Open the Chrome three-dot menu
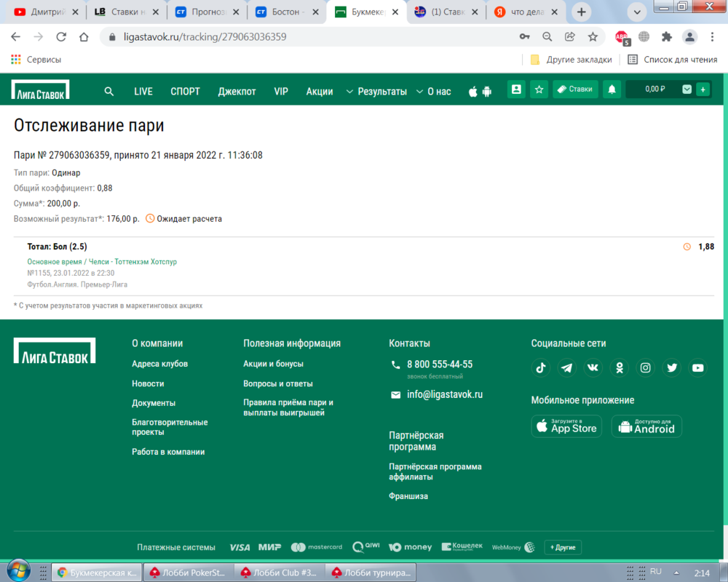Image resolution: width=728 pixels, height=582 pixels. (x=712, y=36)
